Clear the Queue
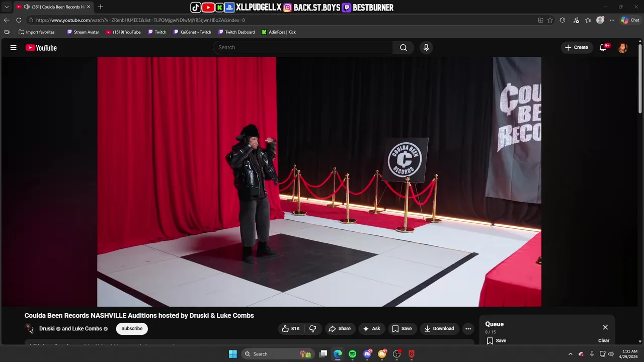The image size is (644, 362). coord(604,340)
